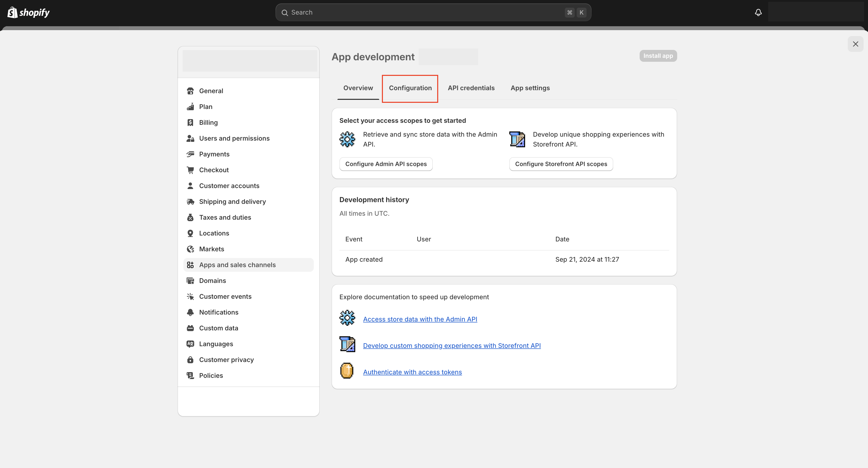This screenshot has width=868, height=468.
Task: Open Customer accounts settings
Action: coord(248,186)
